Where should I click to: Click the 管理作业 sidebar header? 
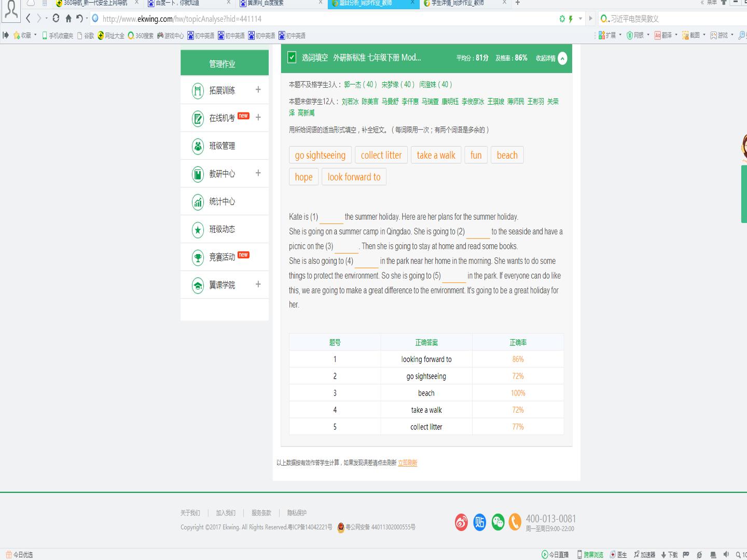pos(225,64)
